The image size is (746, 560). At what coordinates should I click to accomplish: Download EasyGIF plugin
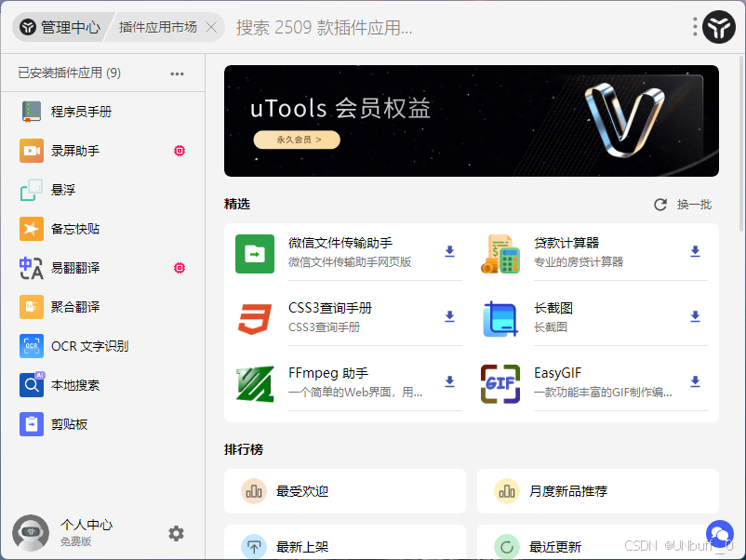695,381
